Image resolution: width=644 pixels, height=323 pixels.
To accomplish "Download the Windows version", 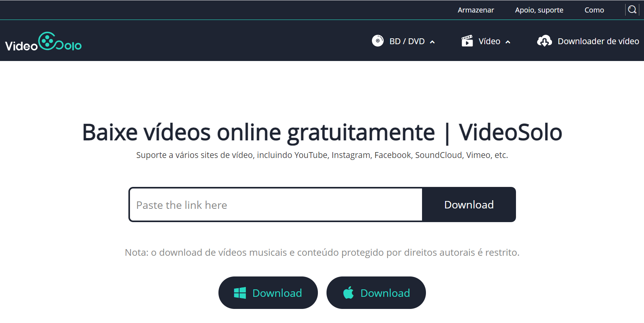I will click(x=268, y=293).
